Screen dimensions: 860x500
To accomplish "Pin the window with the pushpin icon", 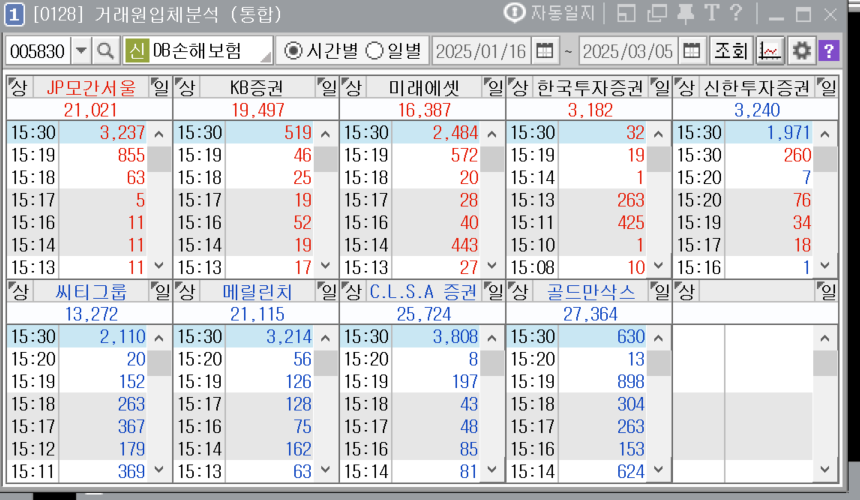I will [686, 13].
